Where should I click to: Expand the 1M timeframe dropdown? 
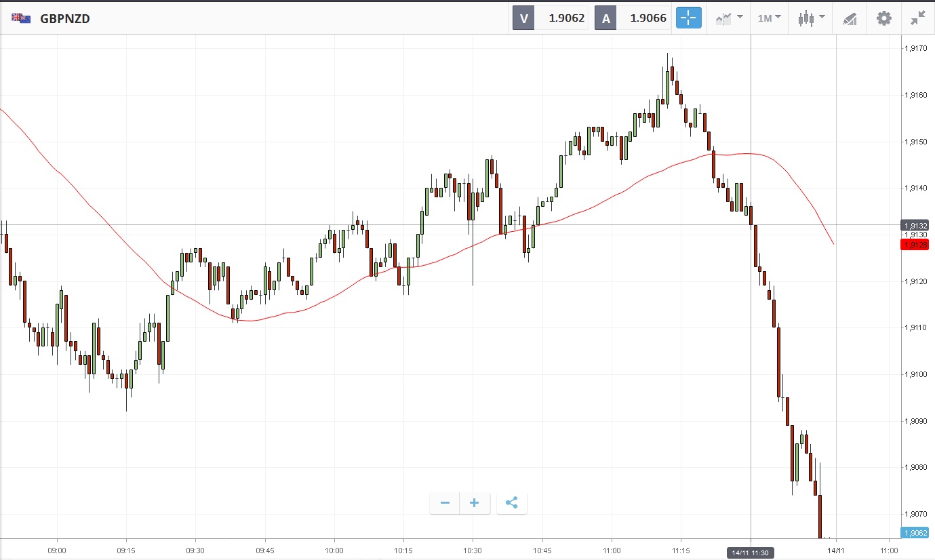769,18
